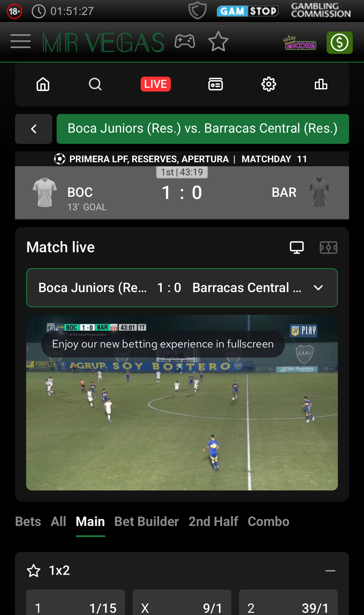The image size is (364, 615).
Task: Open the bet slip icon
Action: 216,84
